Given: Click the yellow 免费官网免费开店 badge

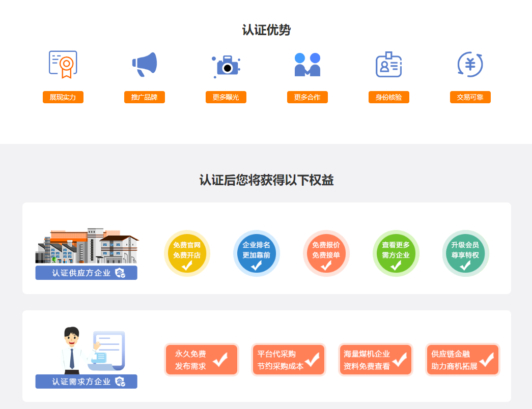Looking at the screenshot, I should point(187,253).
